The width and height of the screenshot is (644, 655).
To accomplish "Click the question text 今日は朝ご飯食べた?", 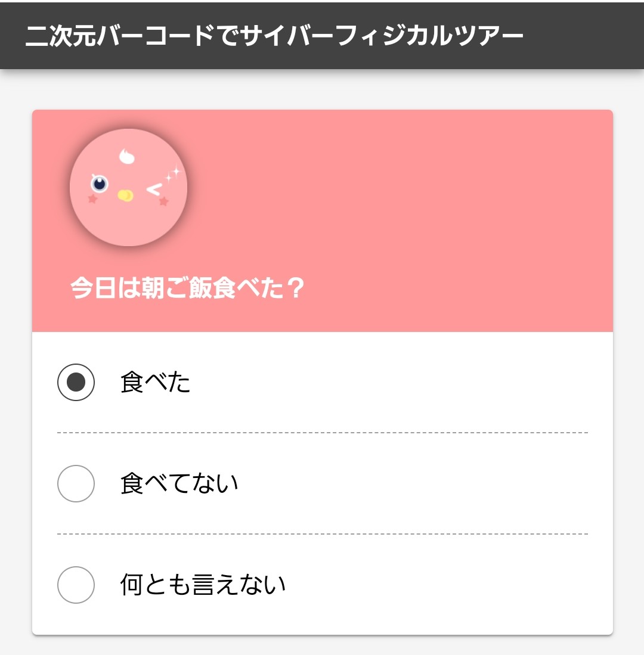I will pos(187,288).
